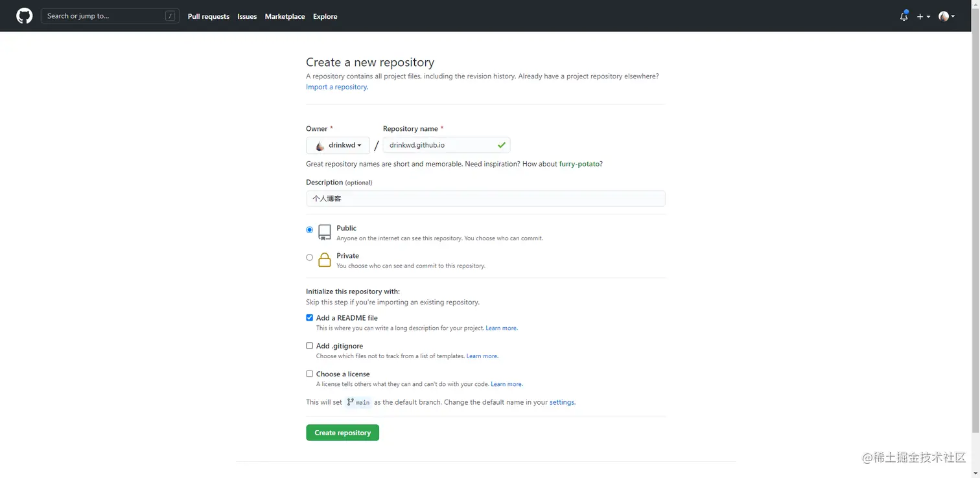Open Learn more link for license
This screenshot has width=980, height=478.
506,384
